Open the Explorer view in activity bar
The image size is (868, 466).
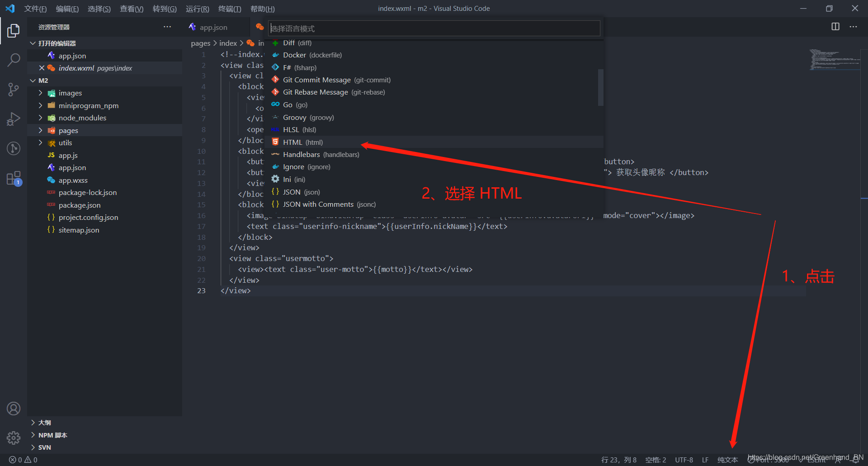pyautogui.click(x=14, y=31)
